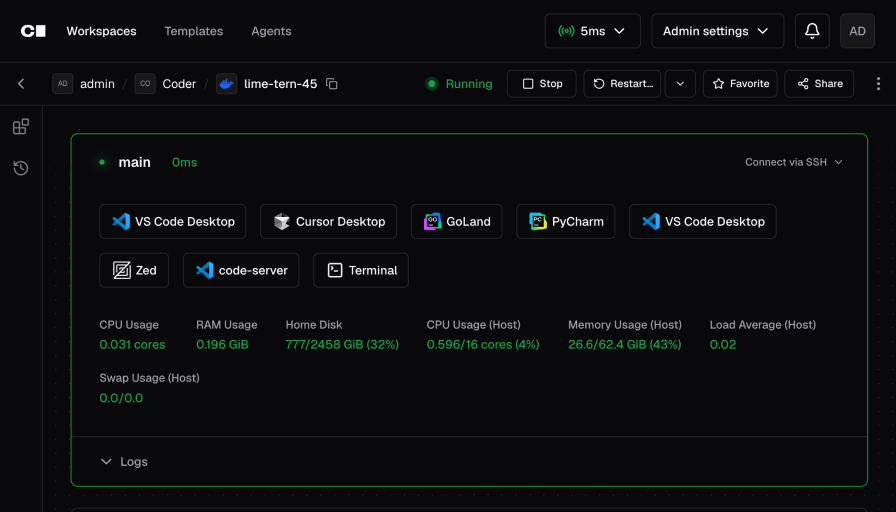Stop the workspace
The image size is (896, 512).
point(542,83)
